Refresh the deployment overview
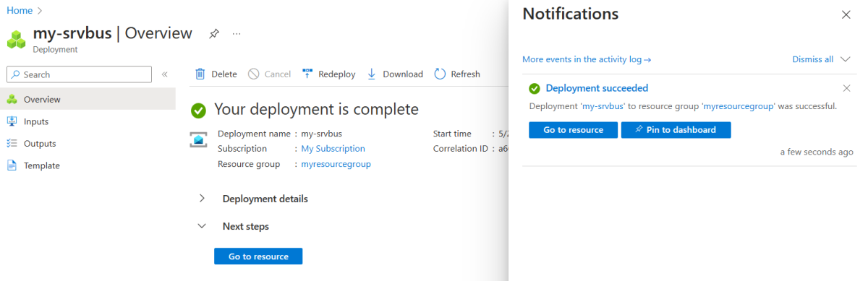Screen dimensions: 868x281 (457, 74)
